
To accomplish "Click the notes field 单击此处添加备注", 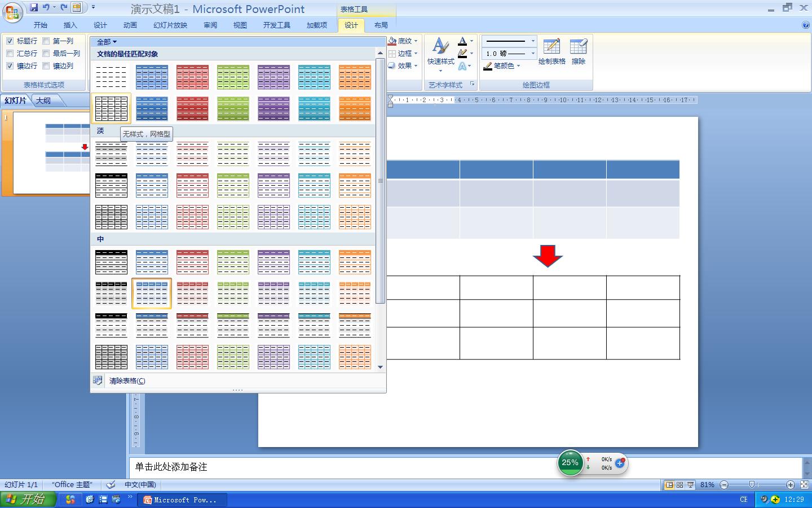I will pos(465,467).
